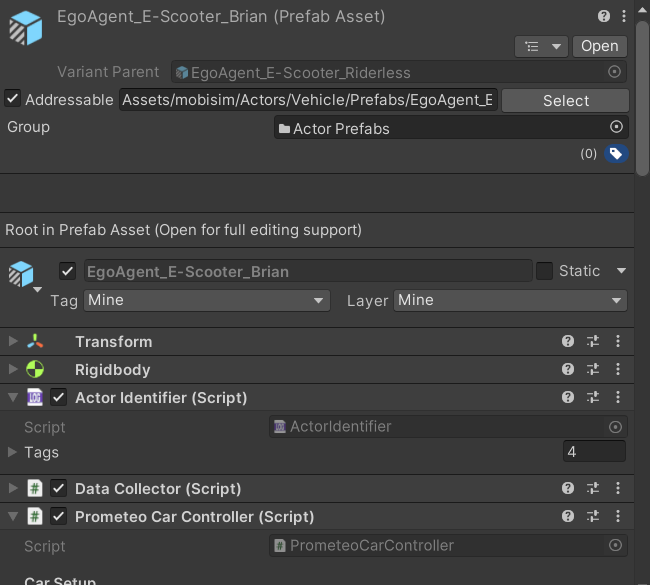Click the Prometeo Car Controller hash icon
650x585 pixels.
pos(35,516)
